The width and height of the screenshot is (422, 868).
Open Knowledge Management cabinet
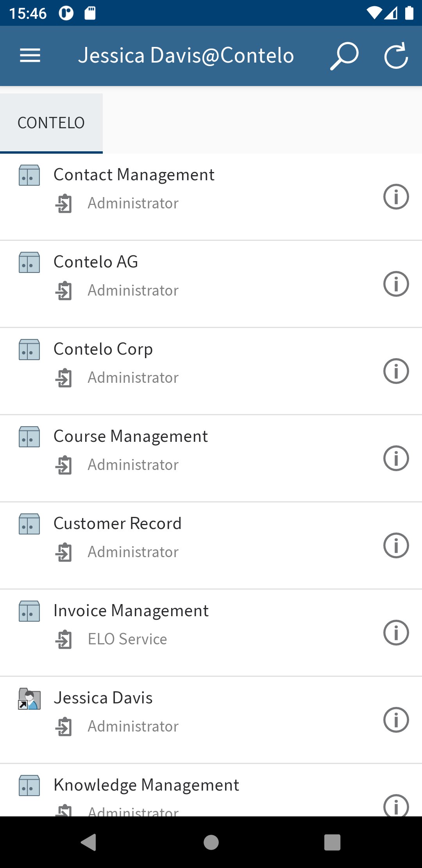point(146,785)
